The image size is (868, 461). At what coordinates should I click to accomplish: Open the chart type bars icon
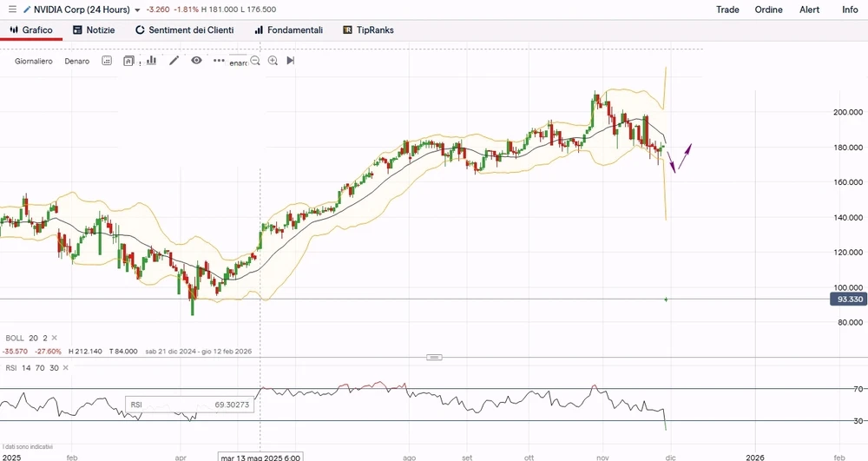(x=152, y=61)
